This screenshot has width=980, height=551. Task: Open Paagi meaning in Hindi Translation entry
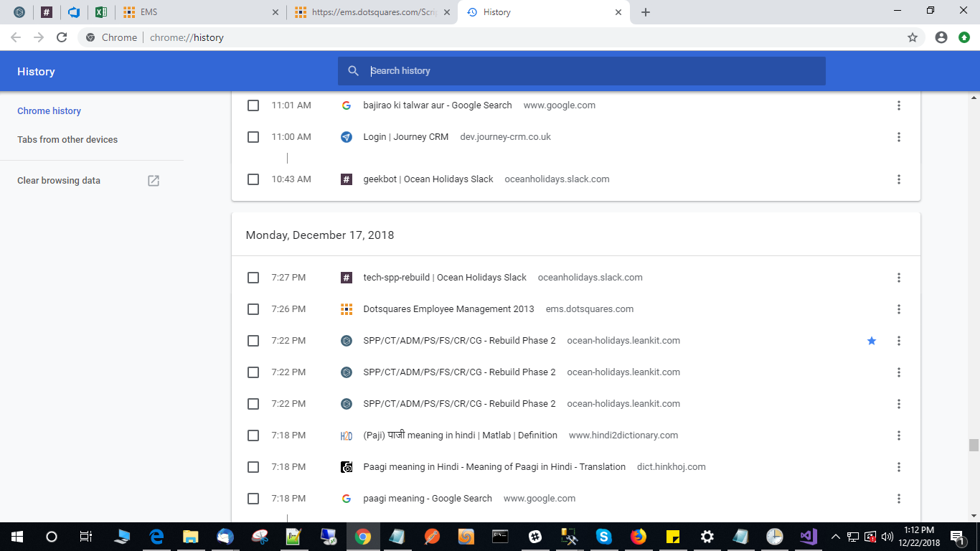click(494, 467)
